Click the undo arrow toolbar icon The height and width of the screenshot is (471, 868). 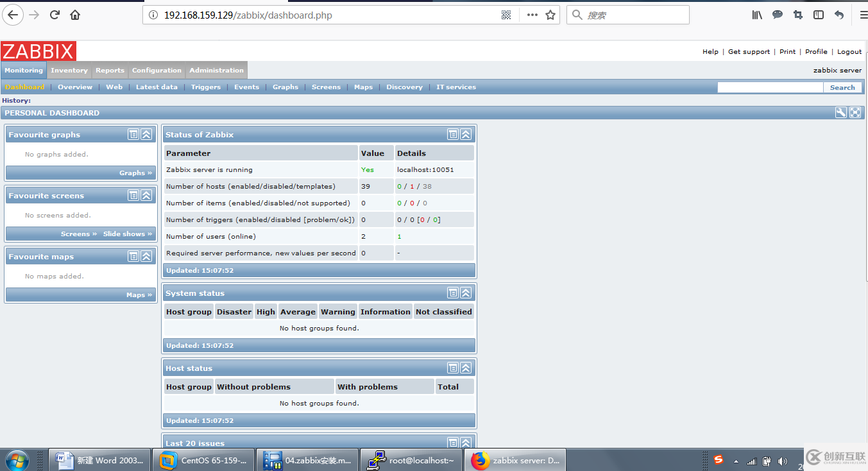[839, 15]
